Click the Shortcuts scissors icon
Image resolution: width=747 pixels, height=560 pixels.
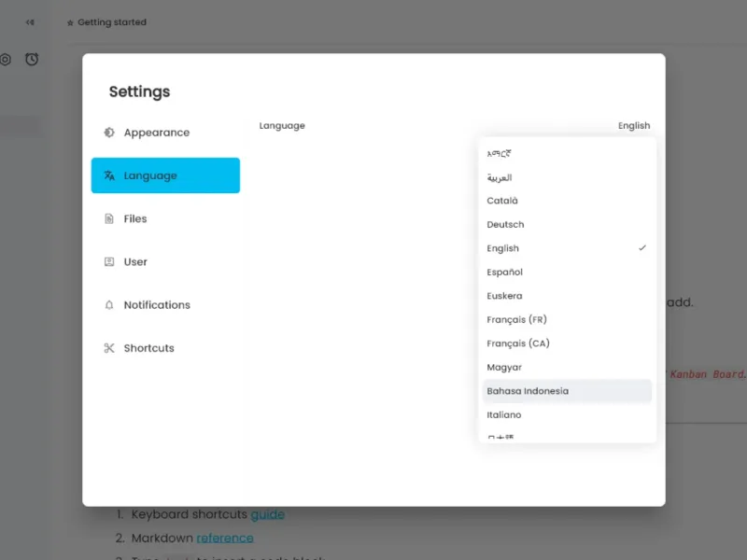point(109,348)
